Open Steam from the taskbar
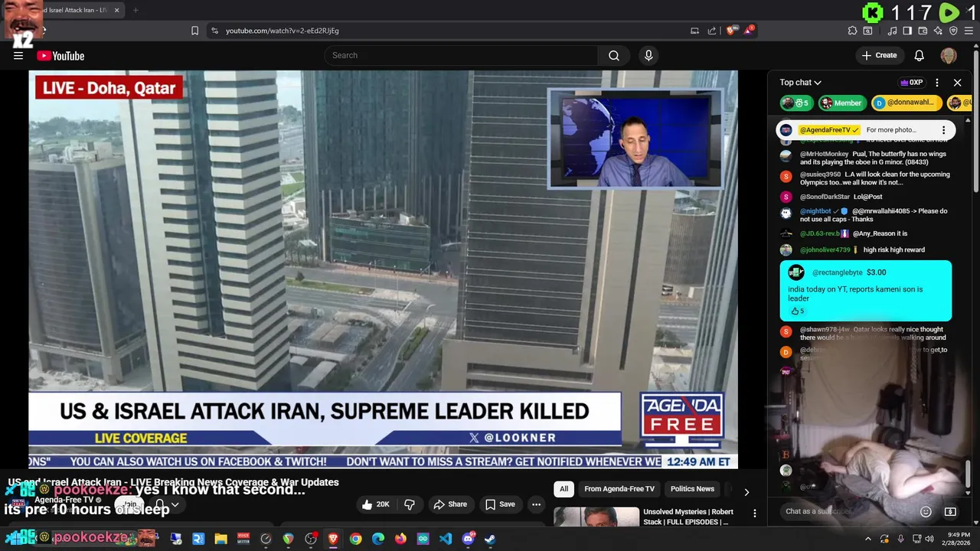Viewport: 980px width, 551px height. [490, 539]
